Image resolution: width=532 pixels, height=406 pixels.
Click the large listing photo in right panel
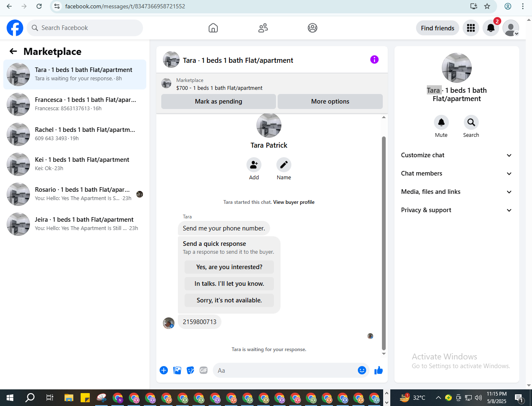click(457, 68)
